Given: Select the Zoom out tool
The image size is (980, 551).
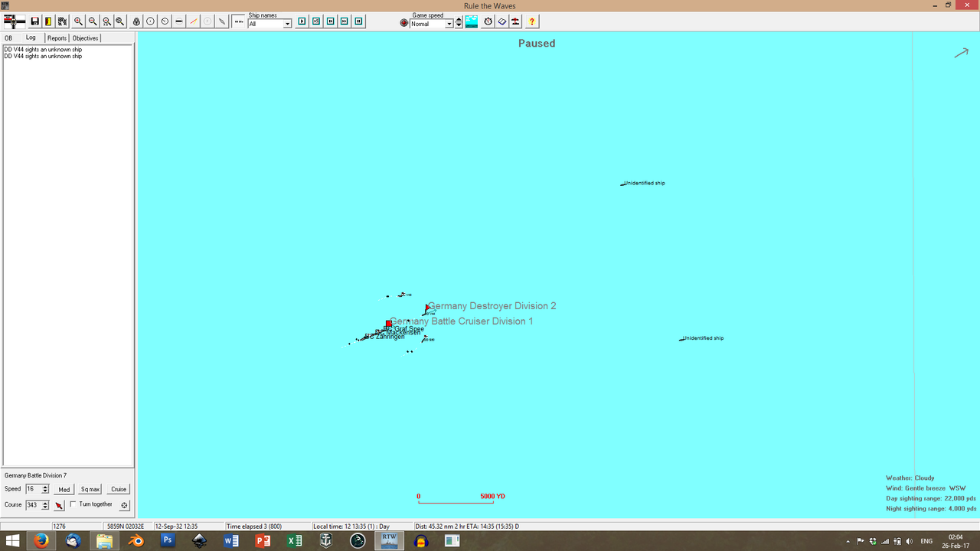Looking at the screenshot, I should point(93,21).
